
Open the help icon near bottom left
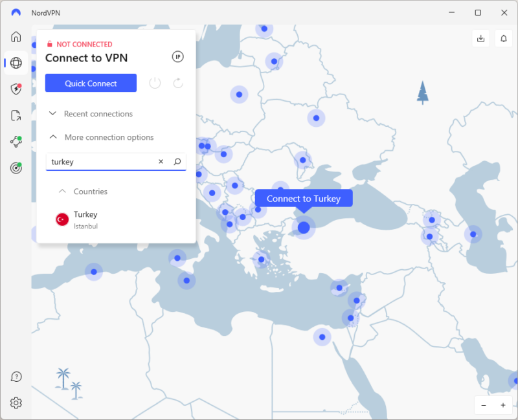coord(16,376)
